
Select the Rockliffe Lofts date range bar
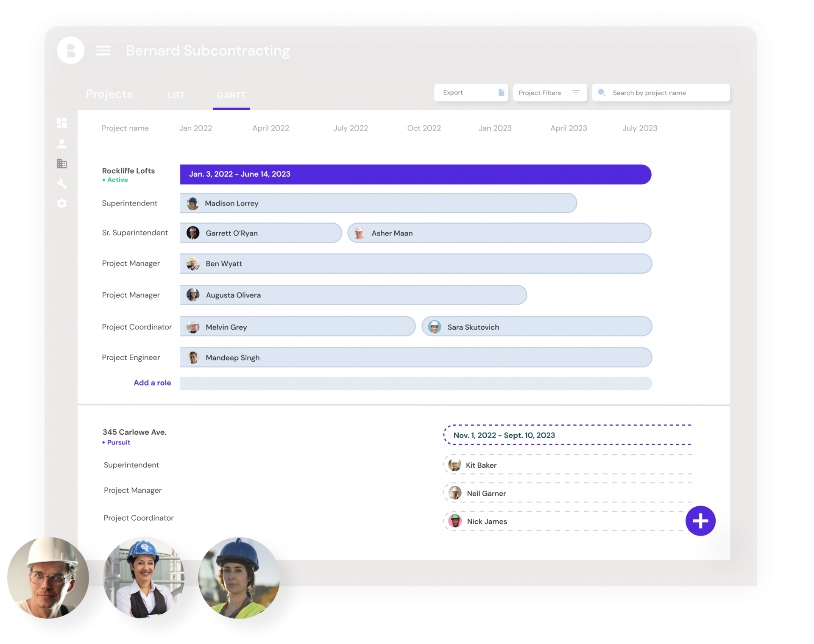pyautogui.click(x=415, y=174)
